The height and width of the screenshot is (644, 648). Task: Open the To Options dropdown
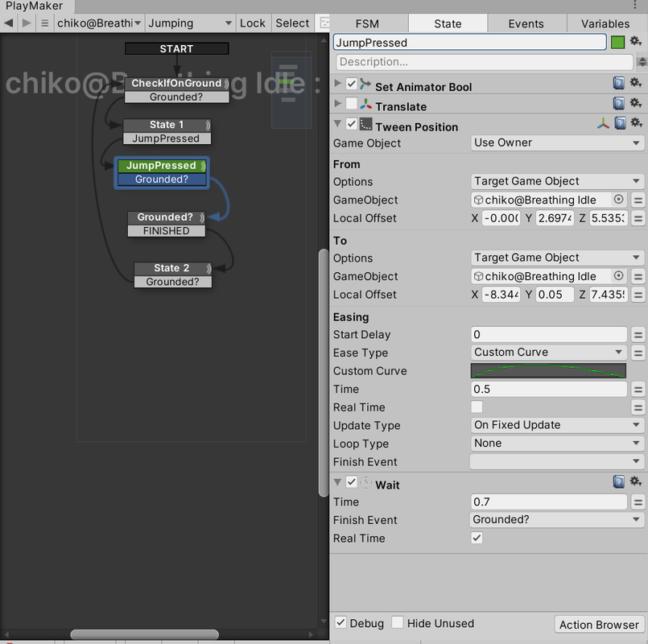[x=557, y=258]
